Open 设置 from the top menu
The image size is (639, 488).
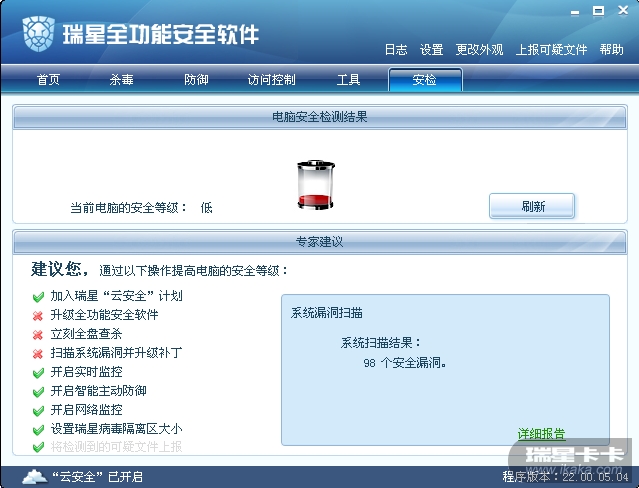(432, 50)
